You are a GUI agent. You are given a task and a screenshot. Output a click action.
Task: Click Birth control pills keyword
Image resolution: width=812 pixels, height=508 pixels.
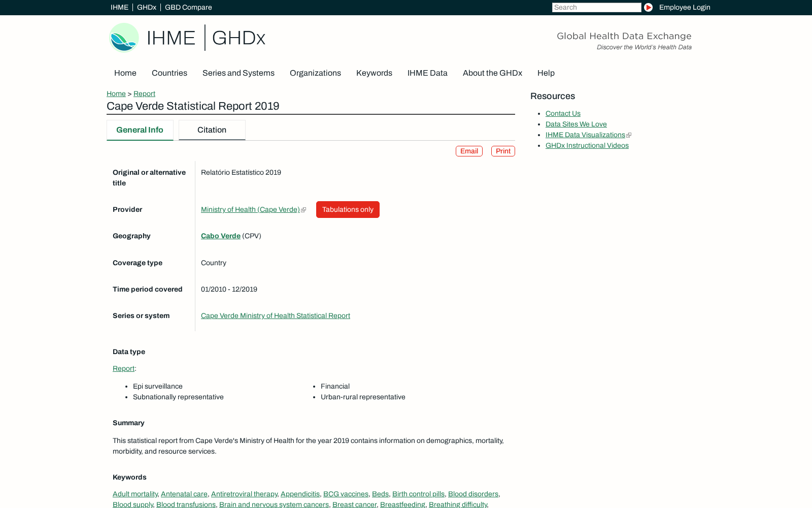[x=418, y=494]
